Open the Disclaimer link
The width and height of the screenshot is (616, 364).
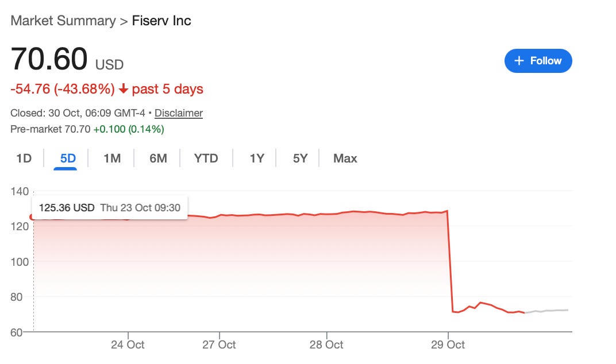pos(178,113)
